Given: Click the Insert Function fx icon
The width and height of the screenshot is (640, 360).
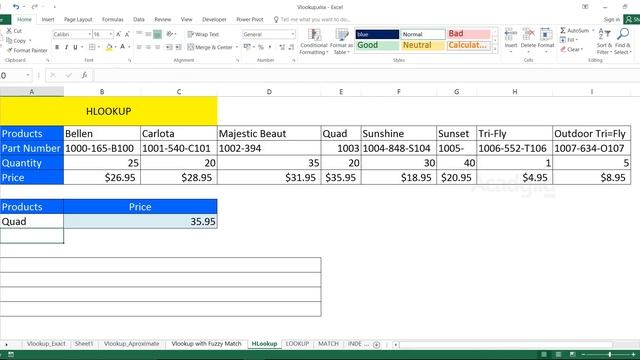Looking at the screenshot, I should (x=84, y=75).
